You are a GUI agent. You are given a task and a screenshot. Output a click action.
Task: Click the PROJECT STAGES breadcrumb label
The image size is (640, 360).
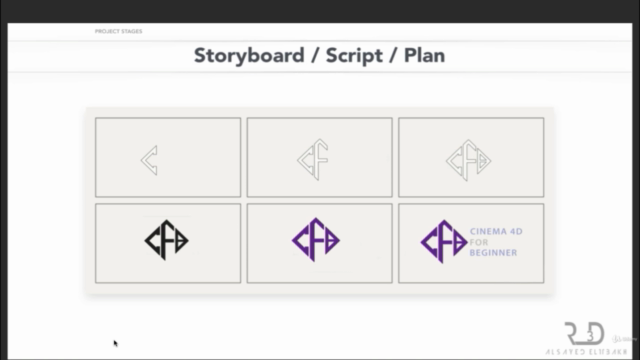point(118,31)
